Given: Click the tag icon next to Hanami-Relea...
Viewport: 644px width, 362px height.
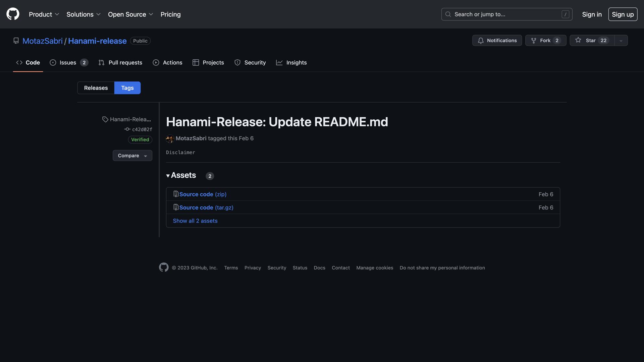Looking at the screenshot, I should [105, 119].
